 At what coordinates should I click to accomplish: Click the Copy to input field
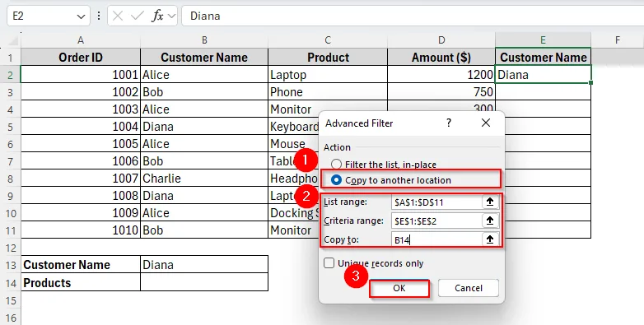436,239
